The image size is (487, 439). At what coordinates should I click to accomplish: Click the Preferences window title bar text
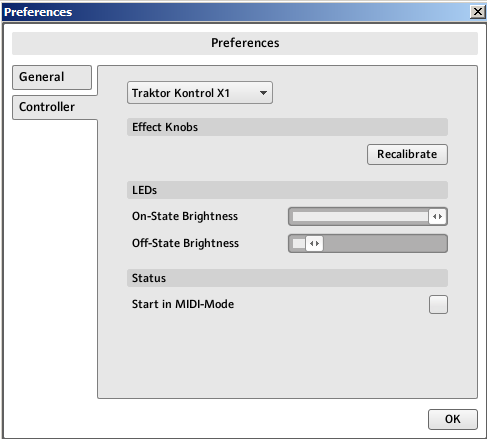(38, 12)
